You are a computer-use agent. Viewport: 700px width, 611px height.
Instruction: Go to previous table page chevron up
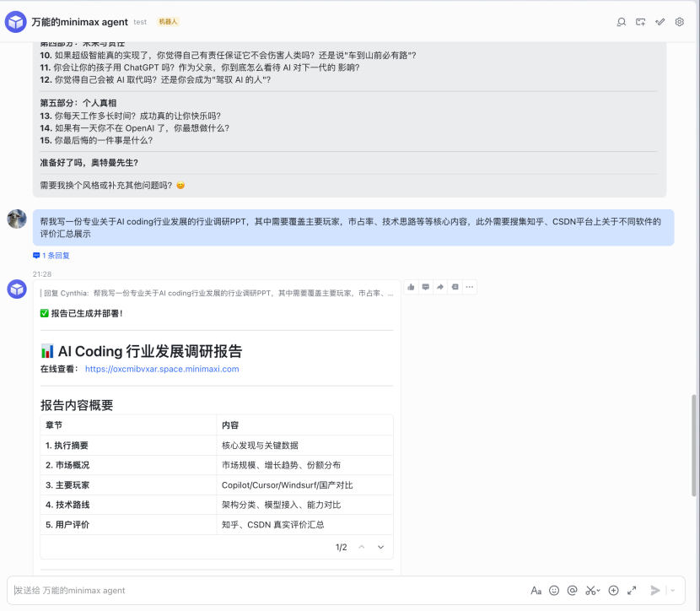click(362, 547)
